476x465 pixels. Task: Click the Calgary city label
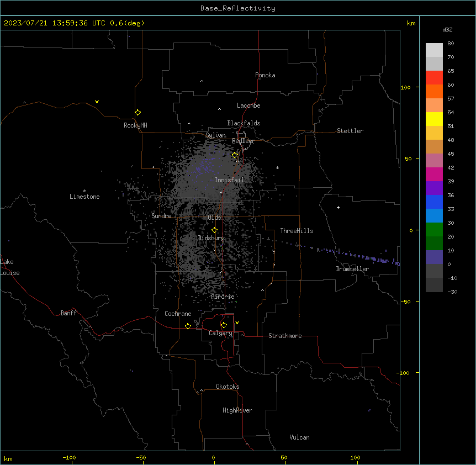point(221,333)
